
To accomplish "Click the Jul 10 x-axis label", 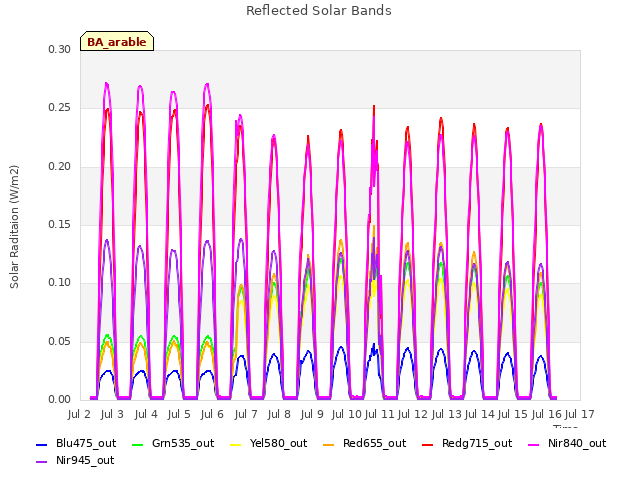I will [x=347, y=415].
